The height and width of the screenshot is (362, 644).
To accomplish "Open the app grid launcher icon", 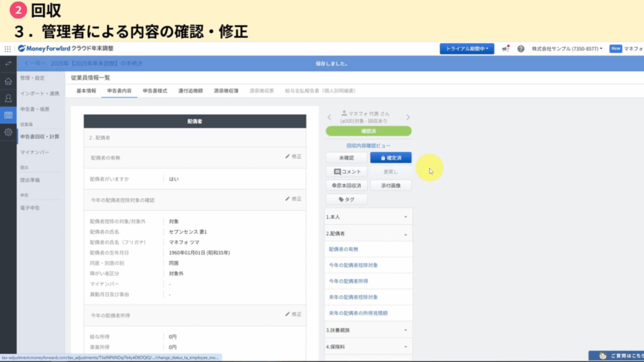I will pos(8,48).
